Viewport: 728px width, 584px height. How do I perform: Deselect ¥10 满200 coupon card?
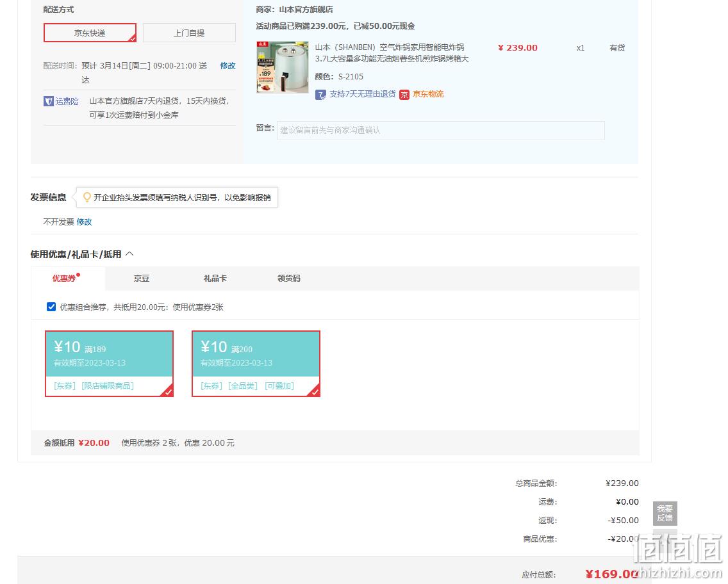click(256, 364)
